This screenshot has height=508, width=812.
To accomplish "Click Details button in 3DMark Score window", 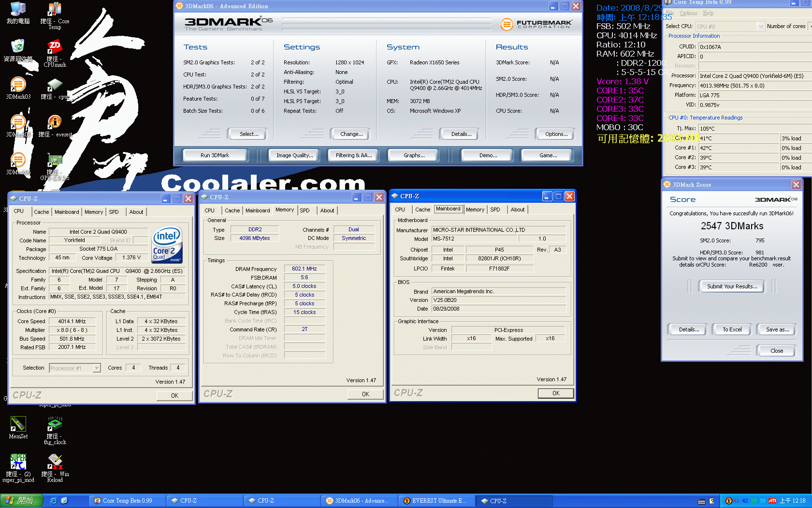I will (689, 329).
